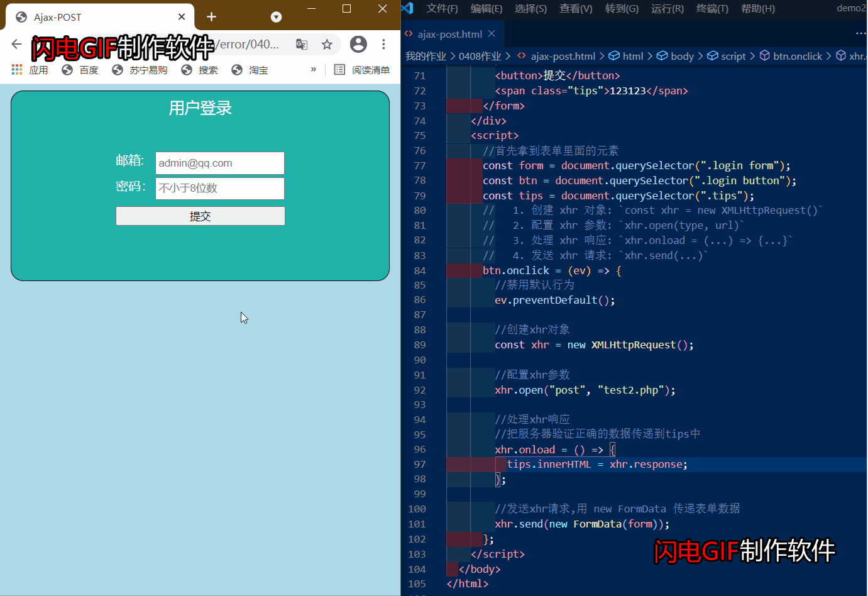Viewport: 868px width, 596px height.
Task: Close the Ajax-POST browser tab
Action: pos(182,17)
